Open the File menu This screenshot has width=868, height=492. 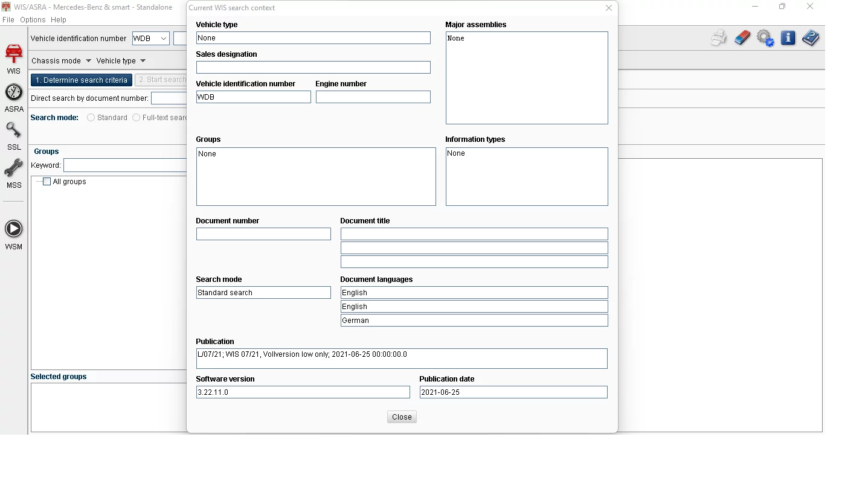(8, 20)
